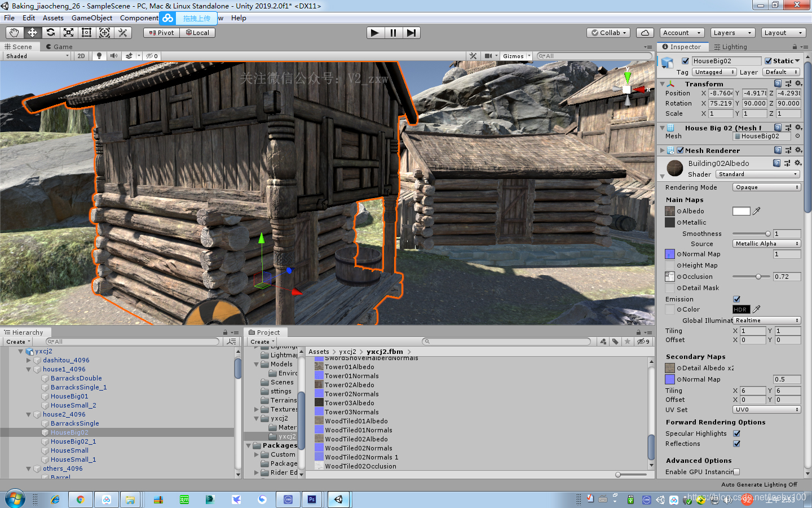Step one frame forward
Image resolution: width=812 pixels, height=508 pixels.
pos(411,33)
